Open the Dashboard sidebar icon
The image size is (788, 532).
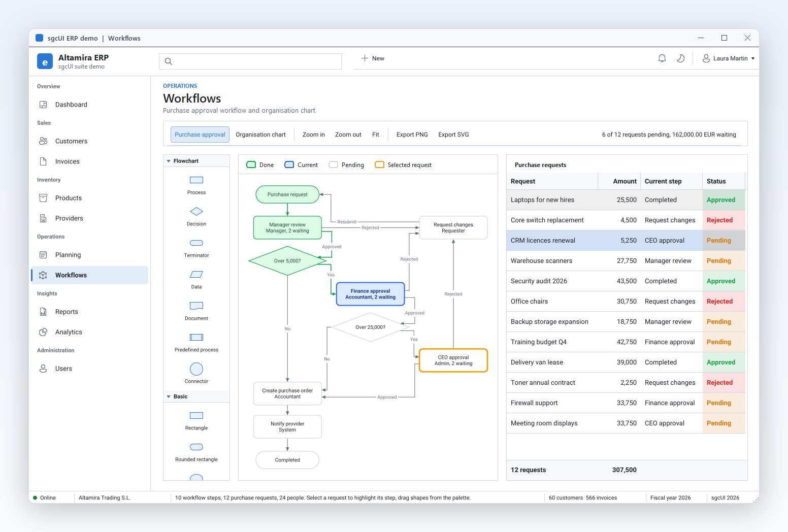tap(43, 105)
